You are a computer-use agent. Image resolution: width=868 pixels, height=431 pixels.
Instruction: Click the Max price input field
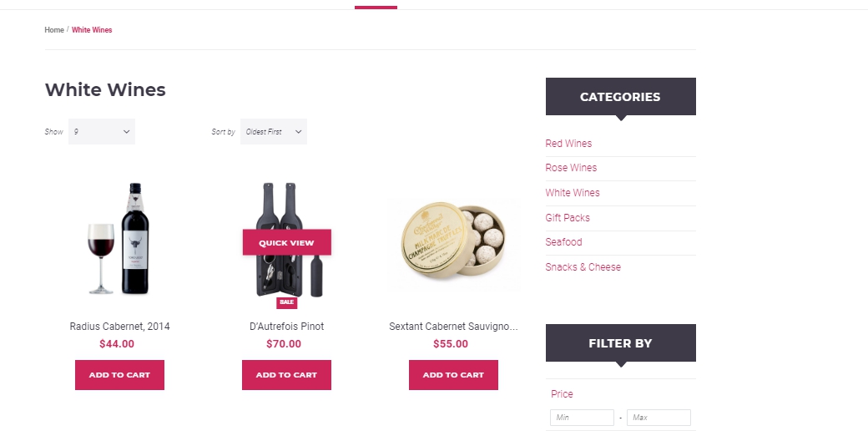coord(659,418)
